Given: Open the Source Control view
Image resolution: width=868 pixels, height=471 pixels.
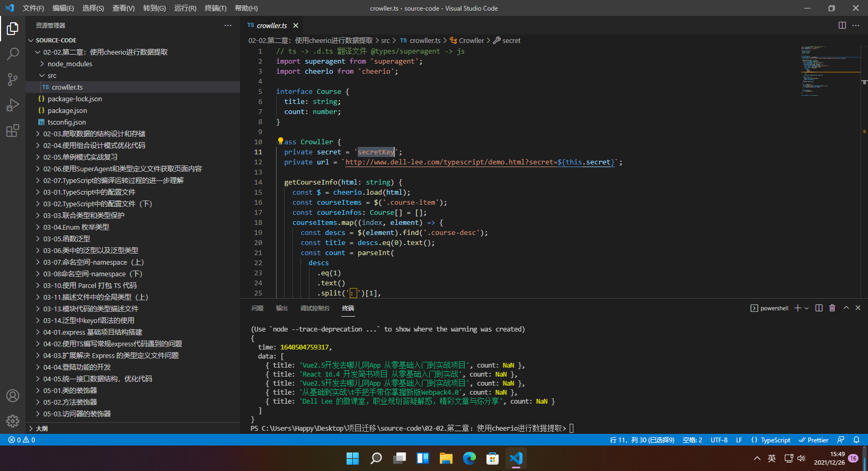Looking at the screenshot, I should click(13, 80).
